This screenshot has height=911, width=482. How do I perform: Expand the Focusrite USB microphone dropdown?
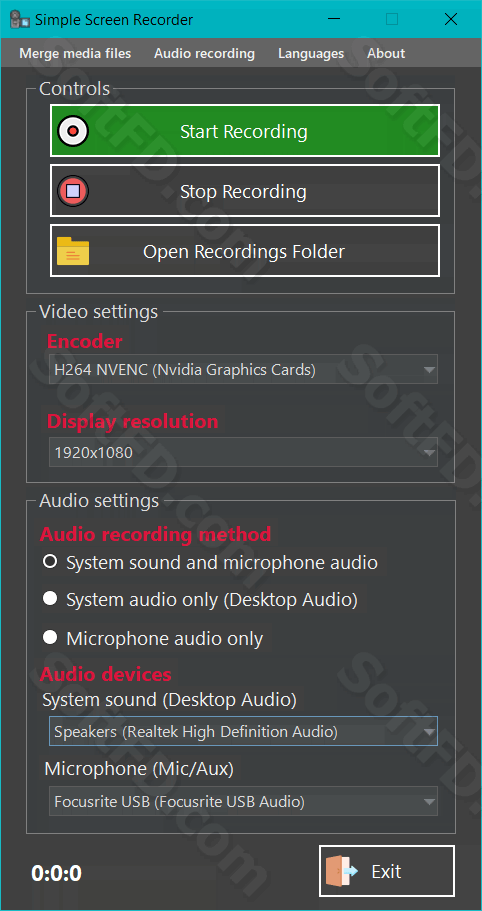(x=243, y=802)
